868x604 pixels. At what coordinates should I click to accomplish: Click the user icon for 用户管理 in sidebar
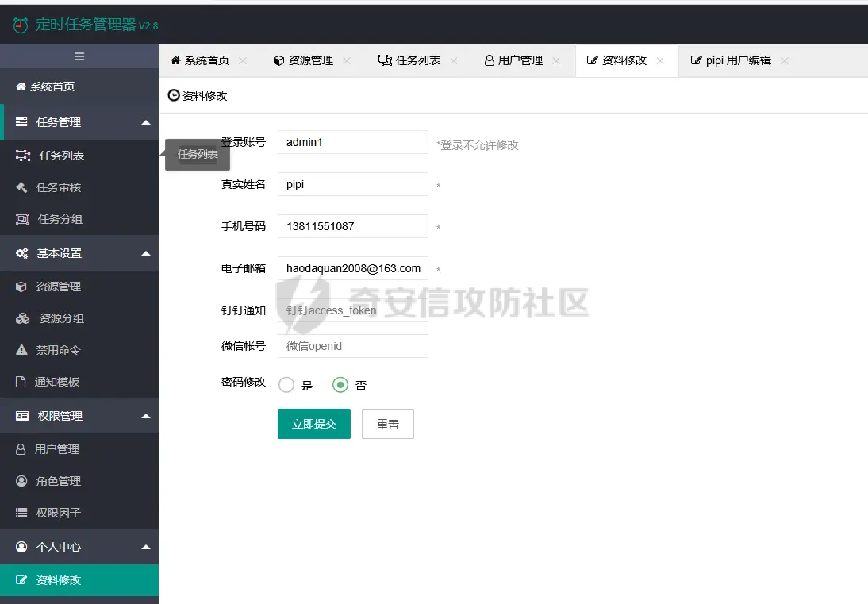21,449
